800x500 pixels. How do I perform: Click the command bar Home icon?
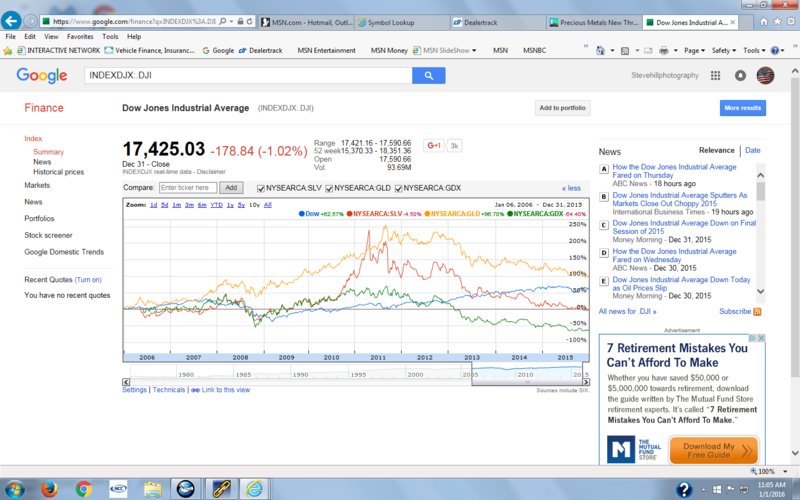[x=601, y=51]
